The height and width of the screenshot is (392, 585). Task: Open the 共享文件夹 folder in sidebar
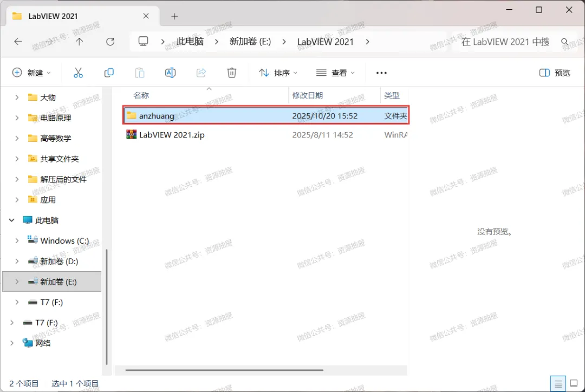click(59, 159)
